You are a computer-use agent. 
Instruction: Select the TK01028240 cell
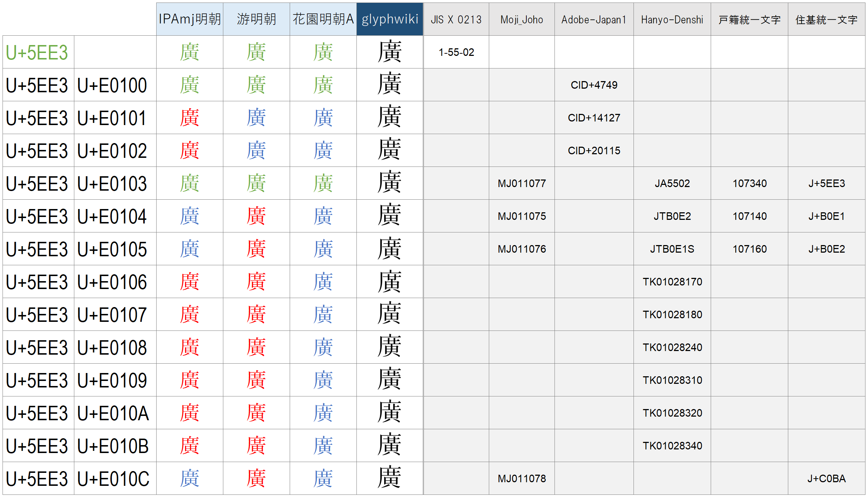pos(672,347)
